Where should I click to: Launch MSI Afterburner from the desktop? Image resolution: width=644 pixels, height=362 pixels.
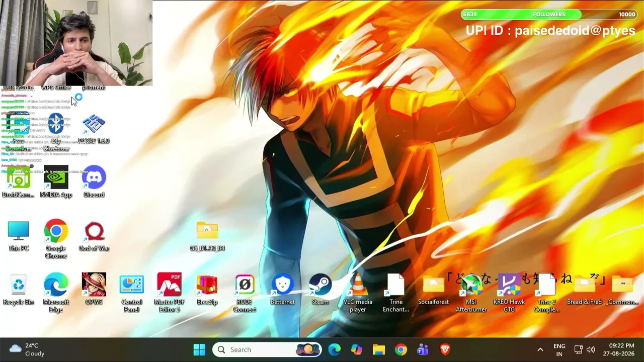[x=471, y=293]
